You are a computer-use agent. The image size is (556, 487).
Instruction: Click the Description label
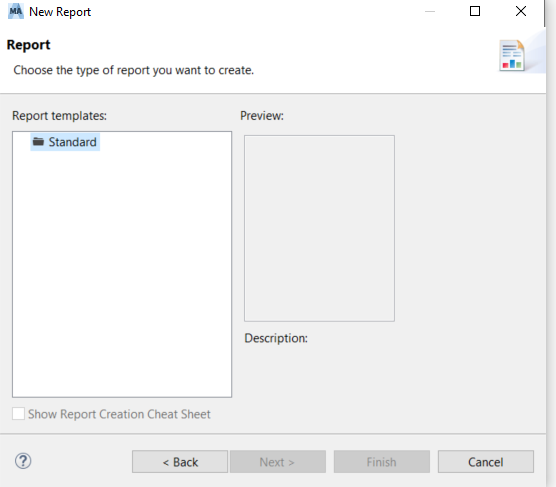pyautogui.click(x=276, y=338)
